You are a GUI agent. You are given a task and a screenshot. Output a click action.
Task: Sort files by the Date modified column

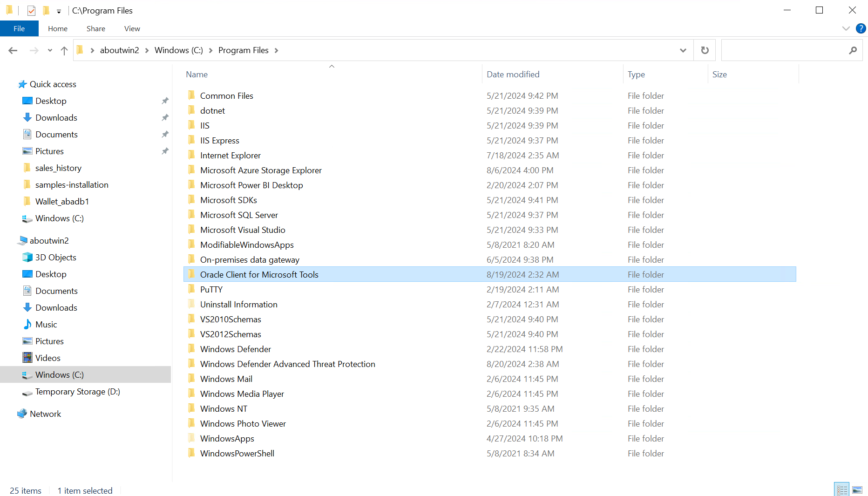click(x=513, y=75)
